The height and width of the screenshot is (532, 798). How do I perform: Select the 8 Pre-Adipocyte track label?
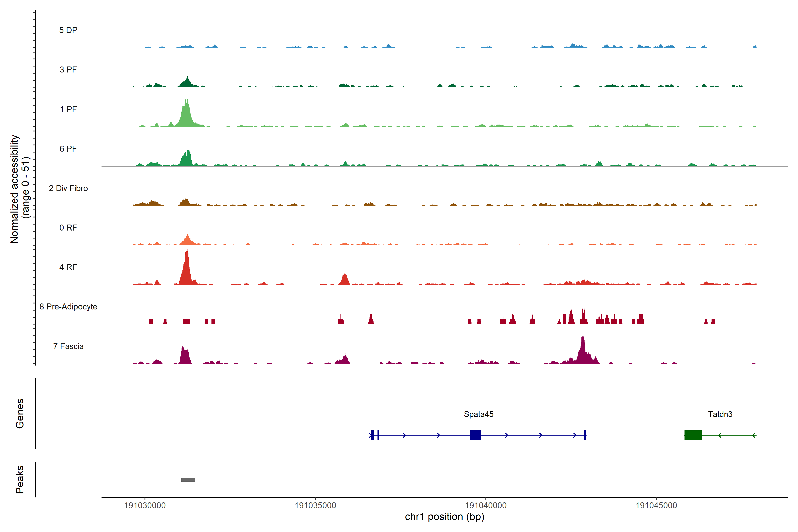click(x=68, y=306)
